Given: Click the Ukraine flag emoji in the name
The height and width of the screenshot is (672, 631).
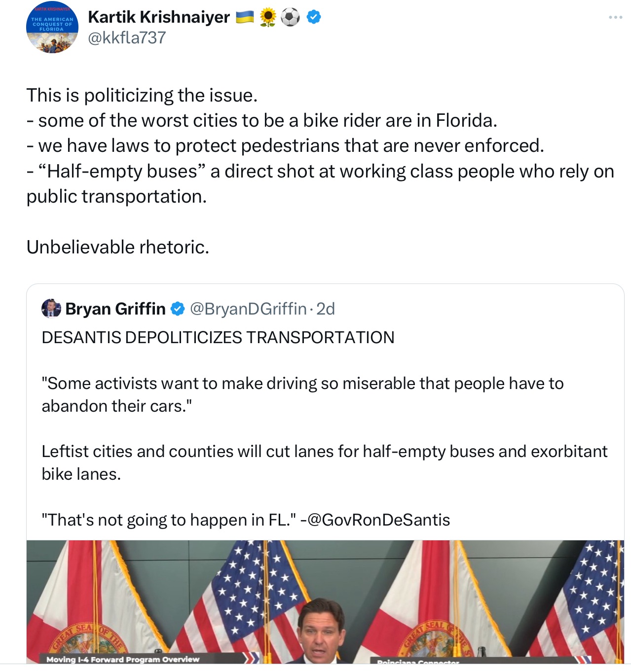Looking at the screenshot, I should [245, 17].
